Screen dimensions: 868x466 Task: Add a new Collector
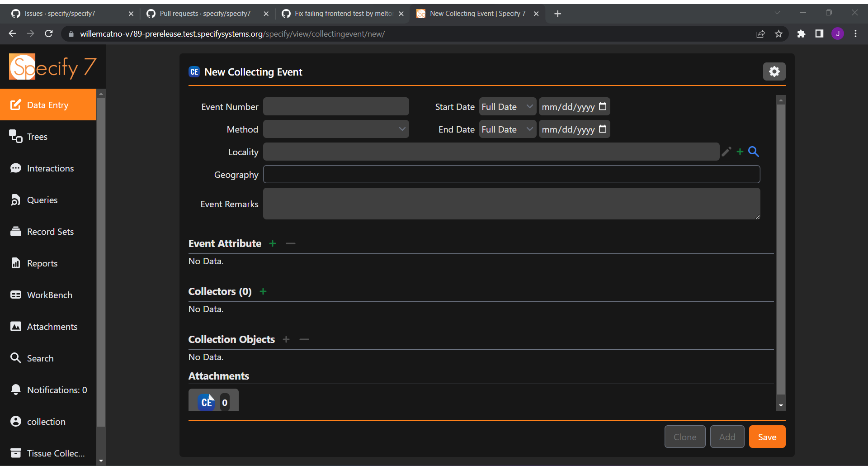pyautogui.click(x=263, y=291)
